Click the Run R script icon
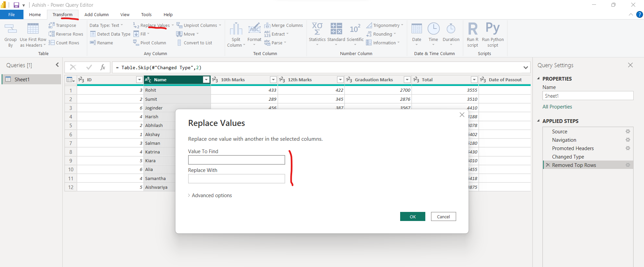Screen dimensions: 644x267 click(473, 29)
